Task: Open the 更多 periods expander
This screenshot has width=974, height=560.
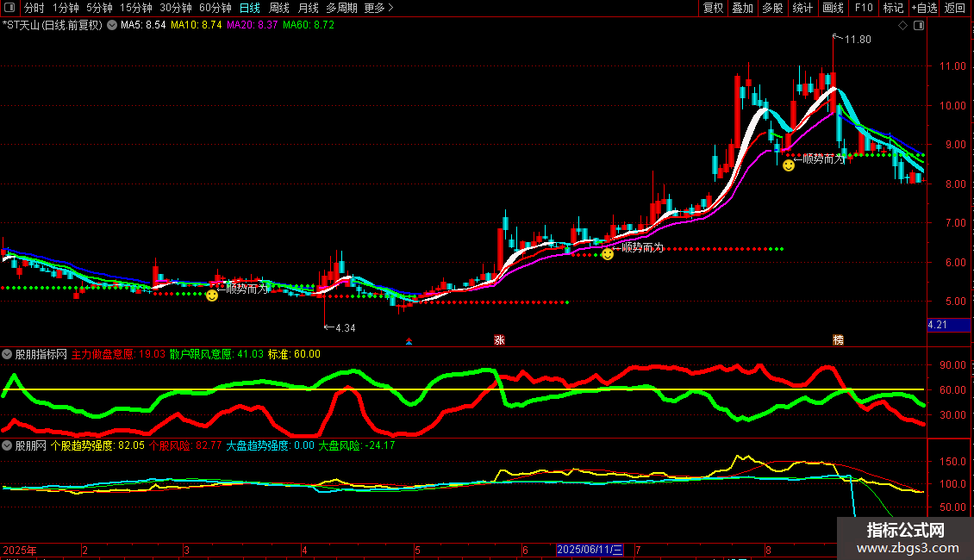Action: click(x=379, y=8)
